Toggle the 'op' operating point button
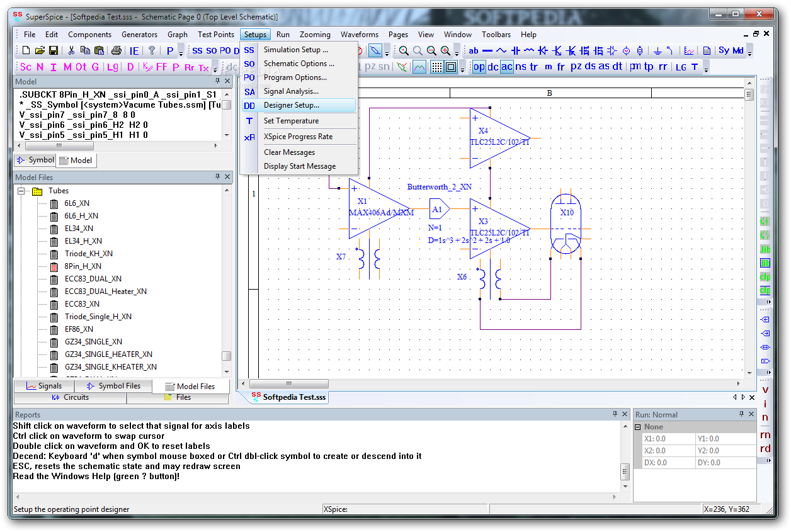This screenshot has height=532, width=791. (479, 67)
